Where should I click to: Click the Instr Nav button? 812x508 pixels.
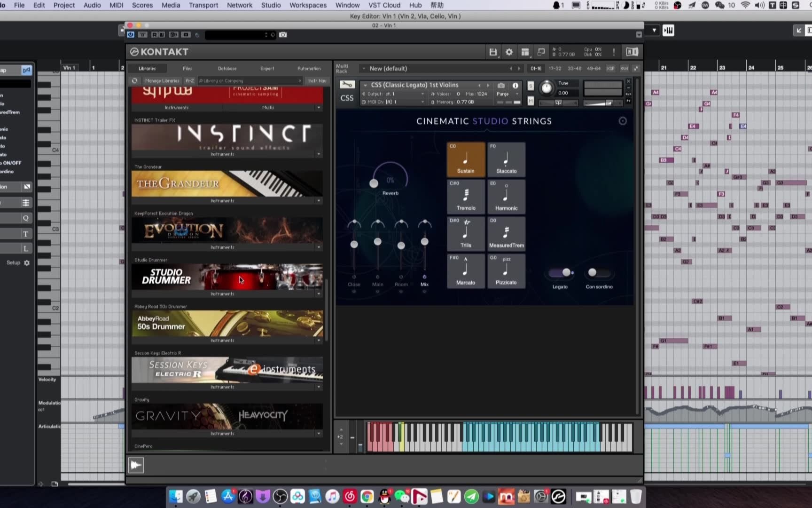[317, 81]
